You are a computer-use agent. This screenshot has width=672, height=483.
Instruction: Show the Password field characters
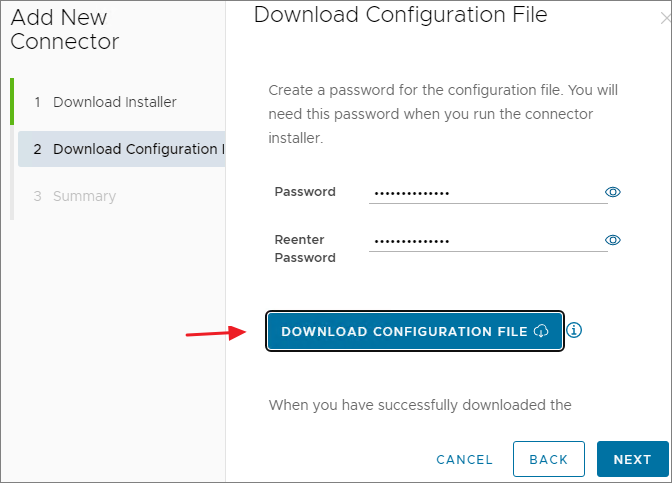pyautogui.click(x=613, y=192)
